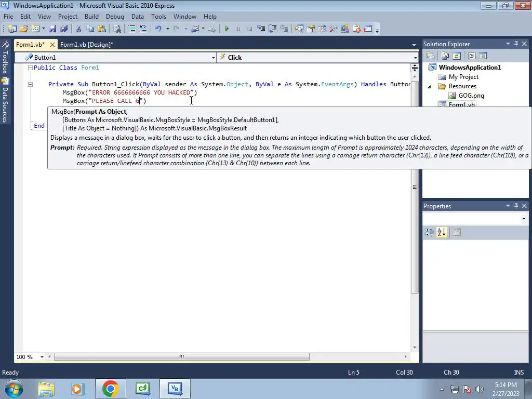Image resolution: width=532 pixels, height=399 pixels.
Task: Click the Save All toolbar icon
Action: [x=64, y=29]
